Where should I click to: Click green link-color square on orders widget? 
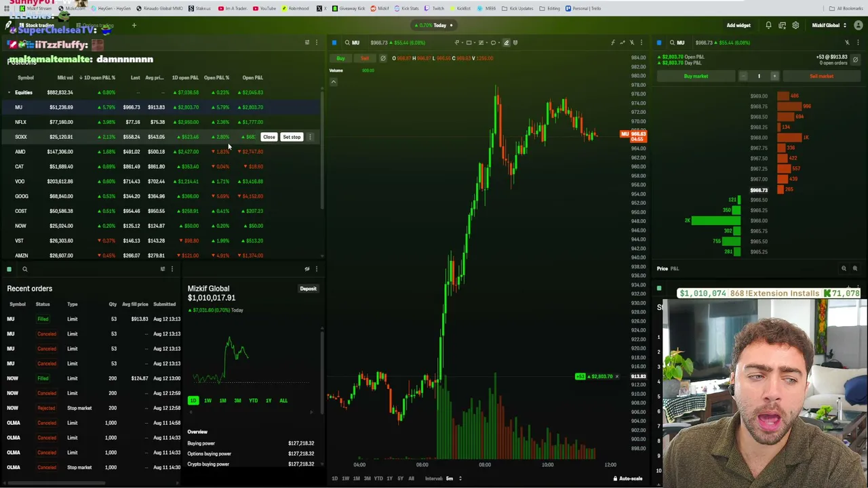point(9,269)
